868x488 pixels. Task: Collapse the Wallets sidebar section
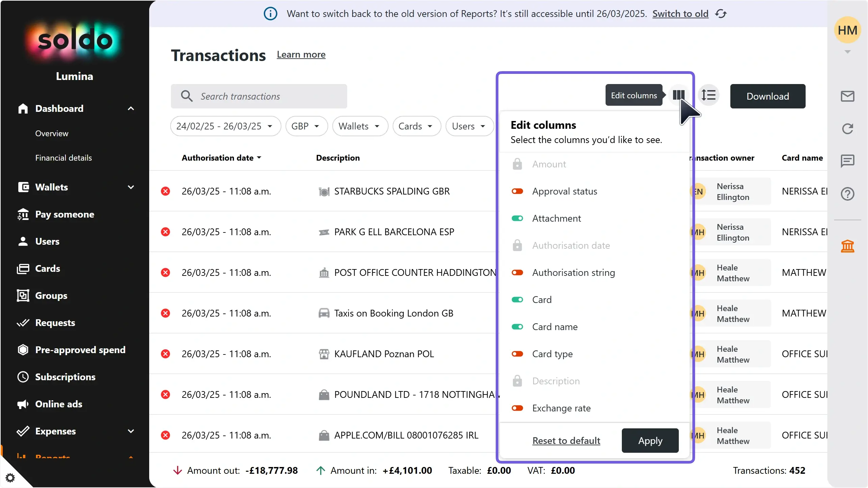(x=132, y=187)
